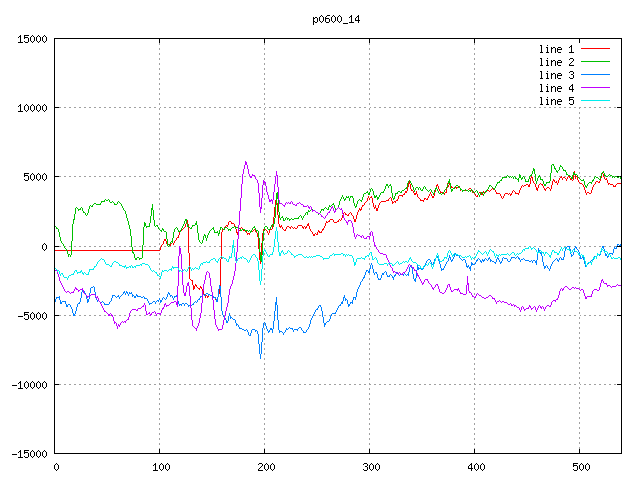Click line 2's green legend color sample
This screenshot has width=640, height=480.
pyautogui.click(x=595, y=62)
